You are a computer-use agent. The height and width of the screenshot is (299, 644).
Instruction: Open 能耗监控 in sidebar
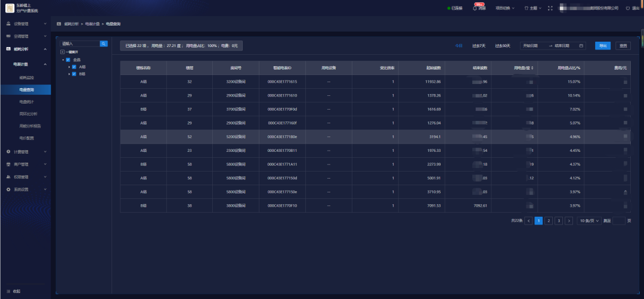click(26, 77)
